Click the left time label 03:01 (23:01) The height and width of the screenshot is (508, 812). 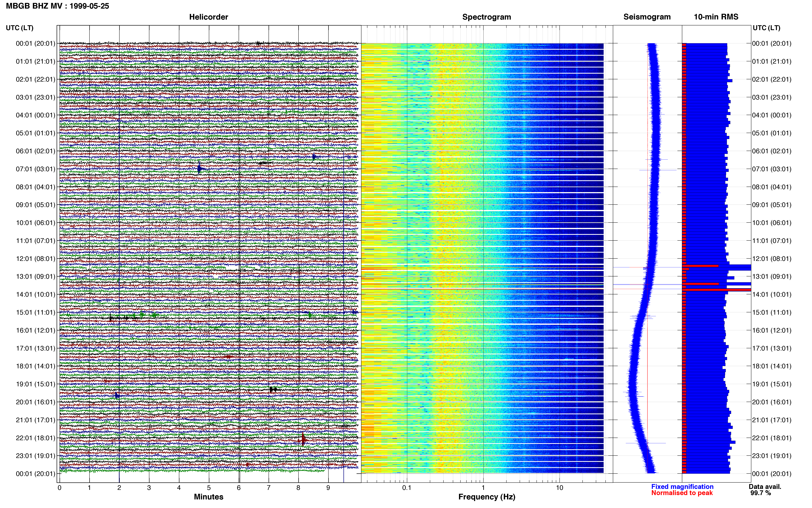pos(35,97)
